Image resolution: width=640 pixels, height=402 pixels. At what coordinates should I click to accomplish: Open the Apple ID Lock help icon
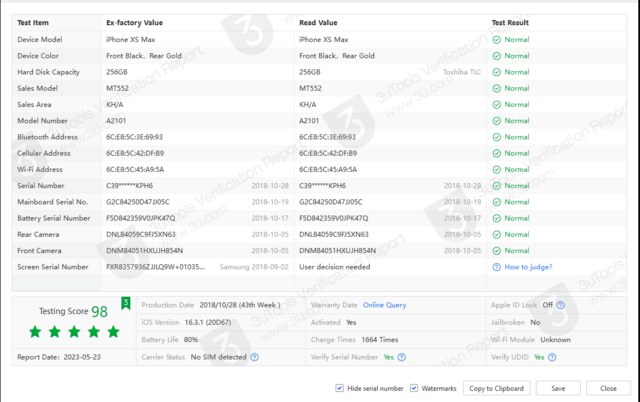(560, 305)
